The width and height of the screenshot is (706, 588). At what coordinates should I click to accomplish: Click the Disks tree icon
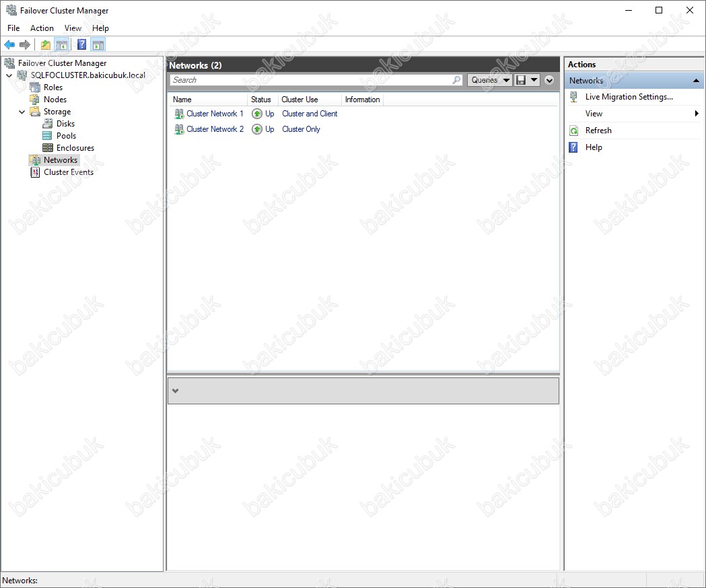coord(47,123)
